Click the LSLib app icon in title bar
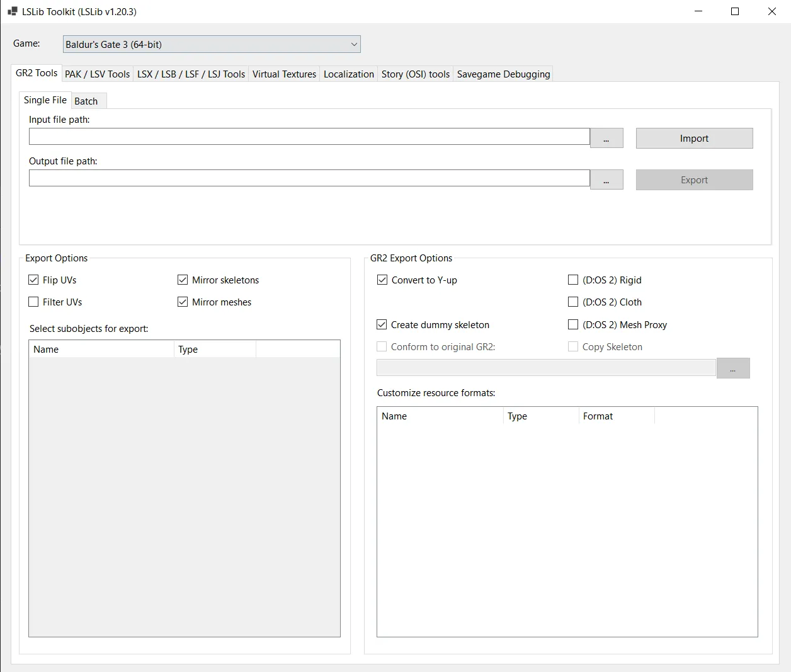This screenshot has height=672, width=791. 12,11
